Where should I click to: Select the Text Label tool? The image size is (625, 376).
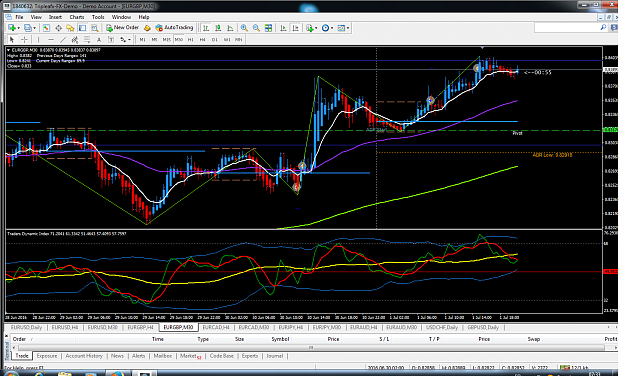tap(111, 39)
